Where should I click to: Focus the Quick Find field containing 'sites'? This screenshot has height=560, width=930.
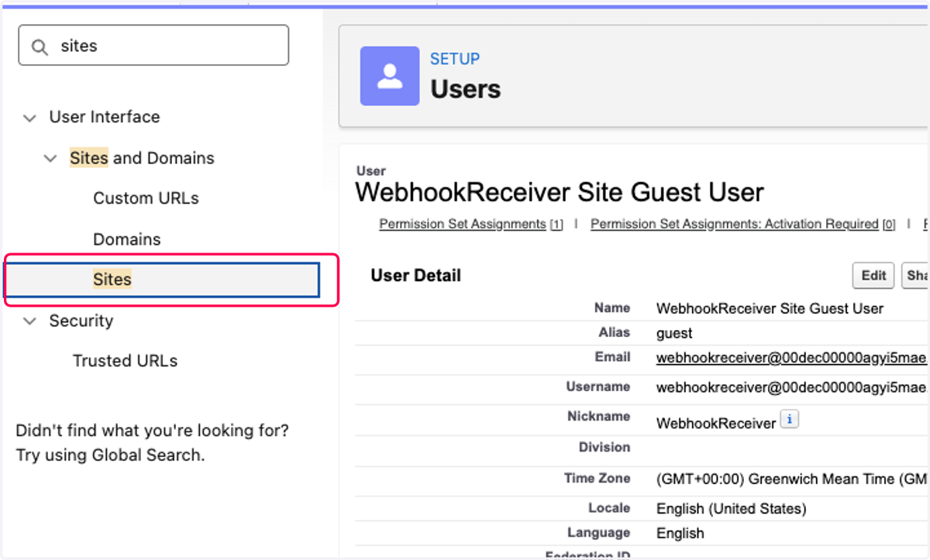pyautogui.click(x=153, y=45)
